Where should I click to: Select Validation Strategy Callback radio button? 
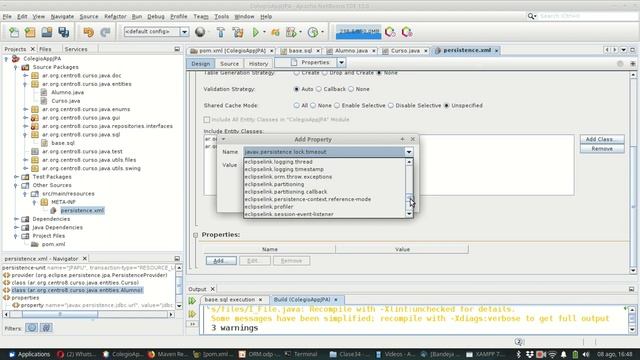coord(319,89)
